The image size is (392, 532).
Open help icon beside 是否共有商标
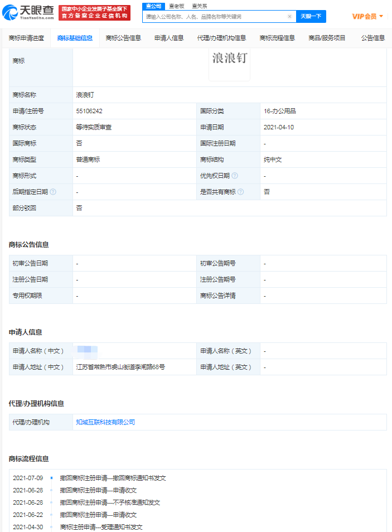[x=241, y=192]
